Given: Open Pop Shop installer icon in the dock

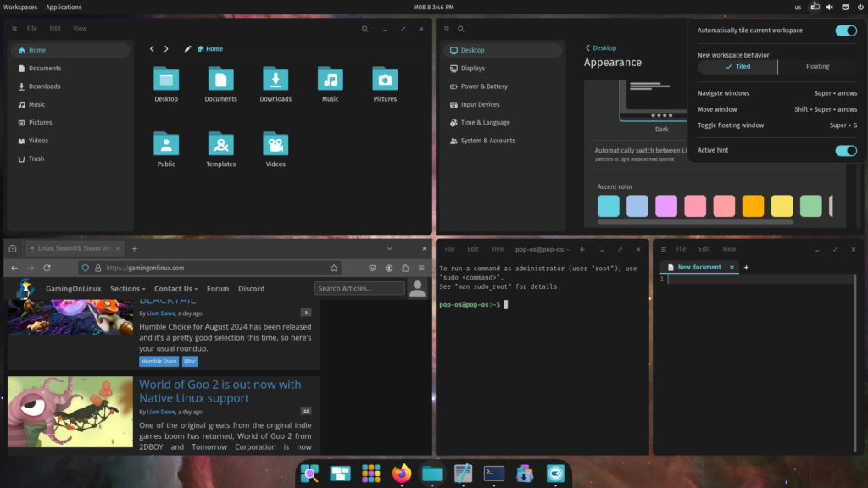Looking at the screenshot, I should (x=524, y=474).
